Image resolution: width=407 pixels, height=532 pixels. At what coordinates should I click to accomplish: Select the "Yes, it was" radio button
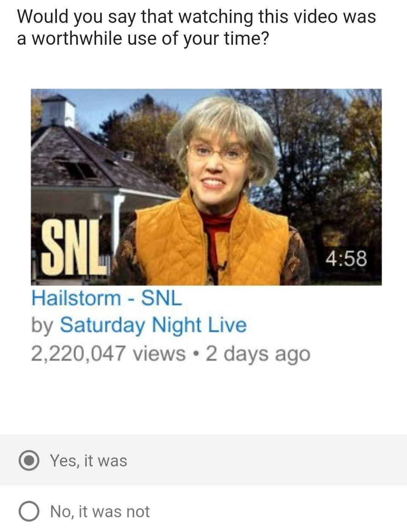pos(29,461)
